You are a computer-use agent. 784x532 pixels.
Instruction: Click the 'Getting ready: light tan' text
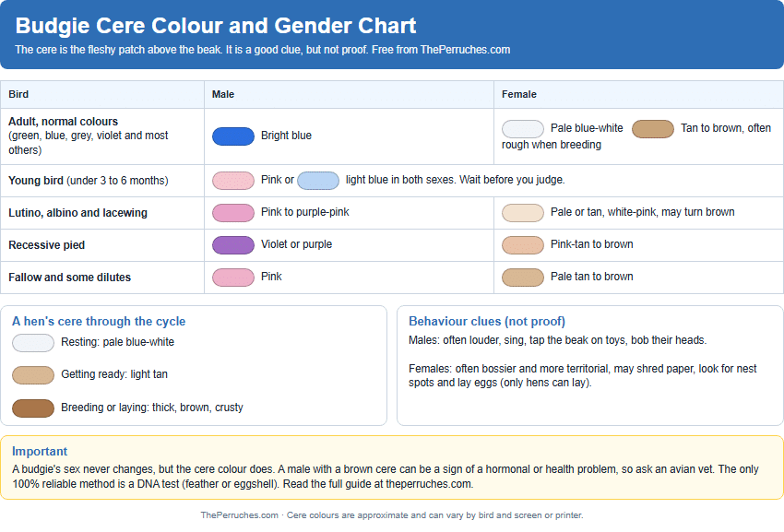(x=114, y=374)
